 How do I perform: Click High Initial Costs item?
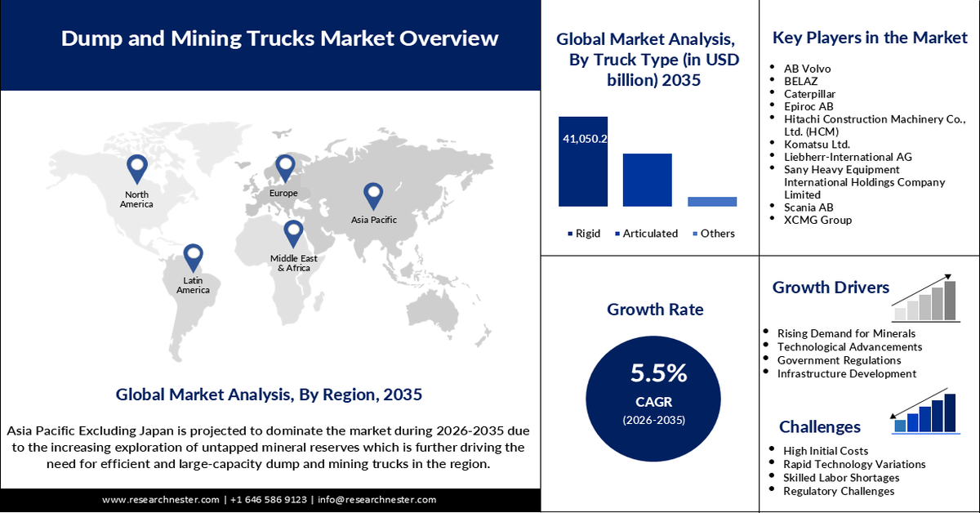[x=826, y=451]
